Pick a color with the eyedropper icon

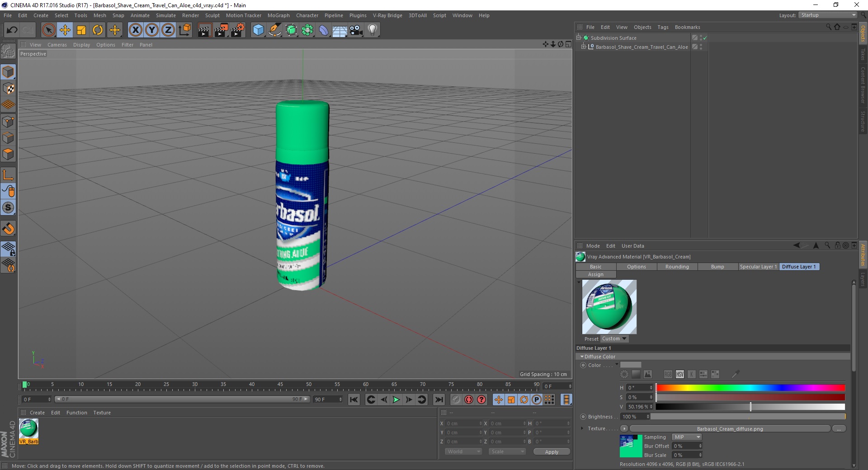[x=736, y=374]
